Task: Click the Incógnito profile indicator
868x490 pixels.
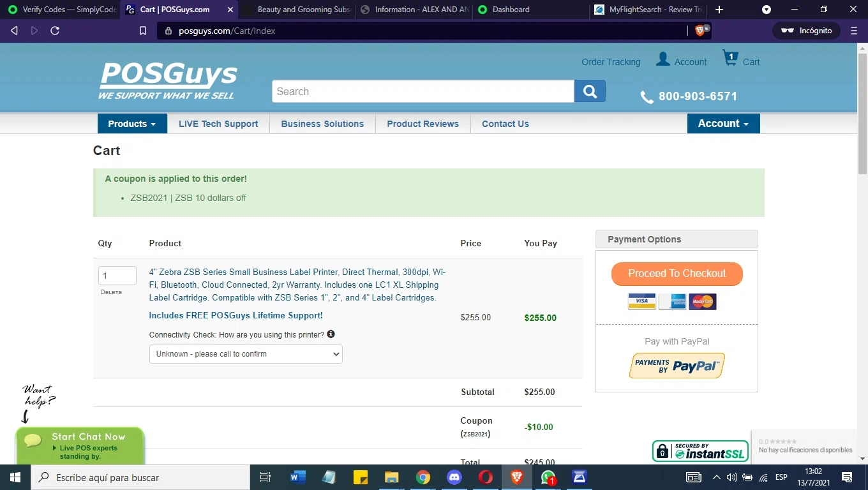Action: pyautogui.click(x=807, y=31)
